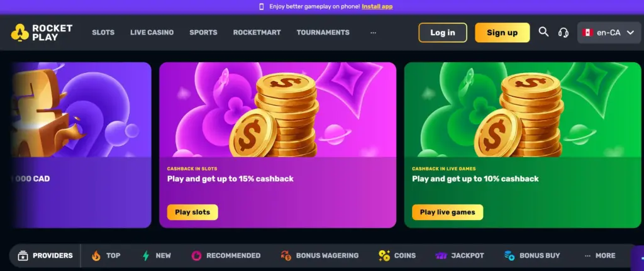Viewport: 644px width, 271px height.
Task: Open the Recommended thumbs-up category
Action: (196, 256)
